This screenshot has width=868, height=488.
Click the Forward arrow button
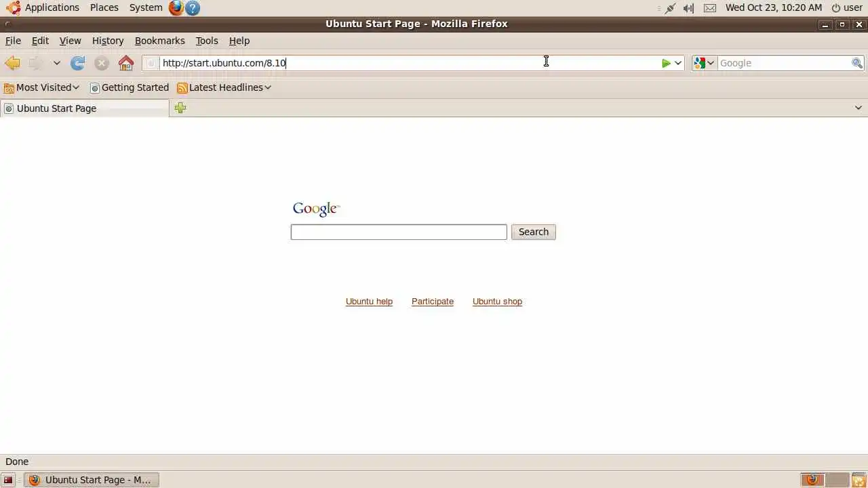[x=36, y=63]
